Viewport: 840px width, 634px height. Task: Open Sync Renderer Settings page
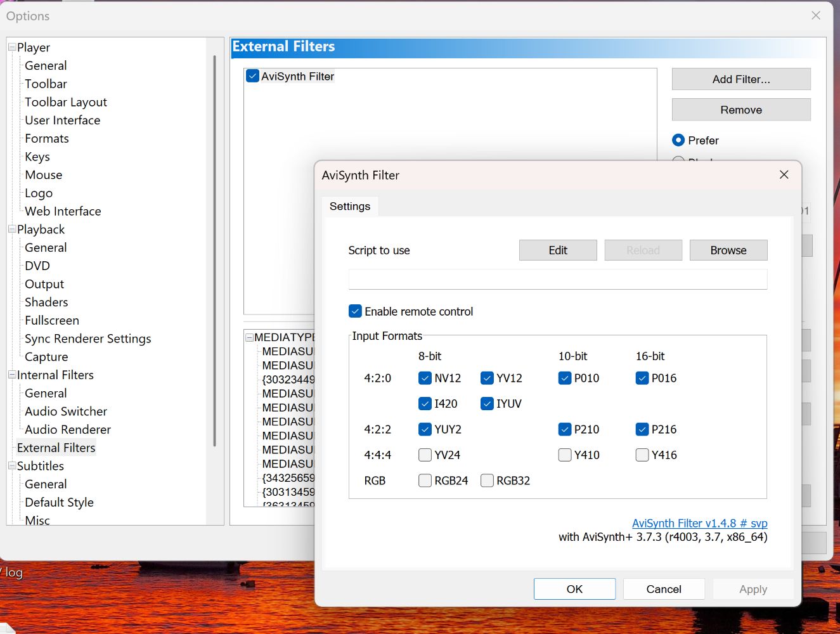(88, 339)
